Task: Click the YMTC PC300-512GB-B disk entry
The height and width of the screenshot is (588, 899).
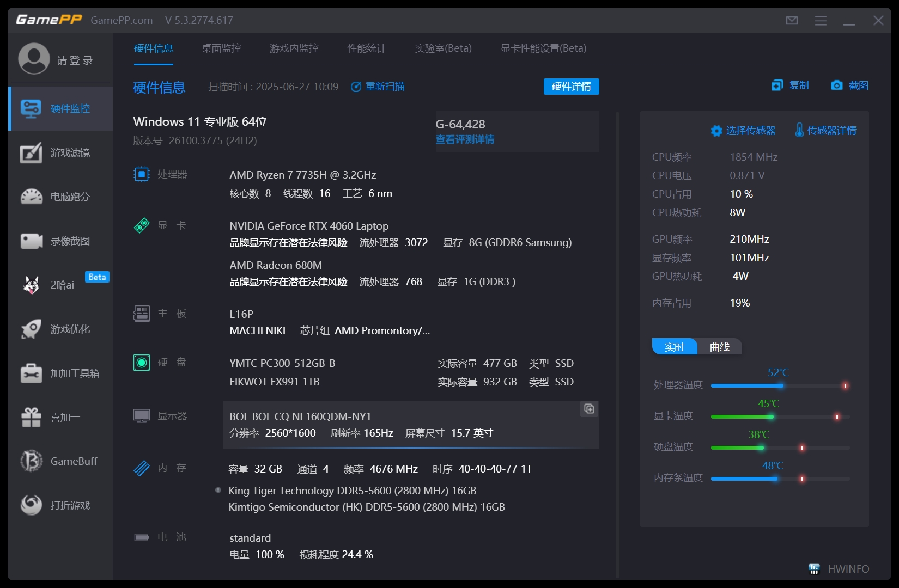Action: (282, 363)
